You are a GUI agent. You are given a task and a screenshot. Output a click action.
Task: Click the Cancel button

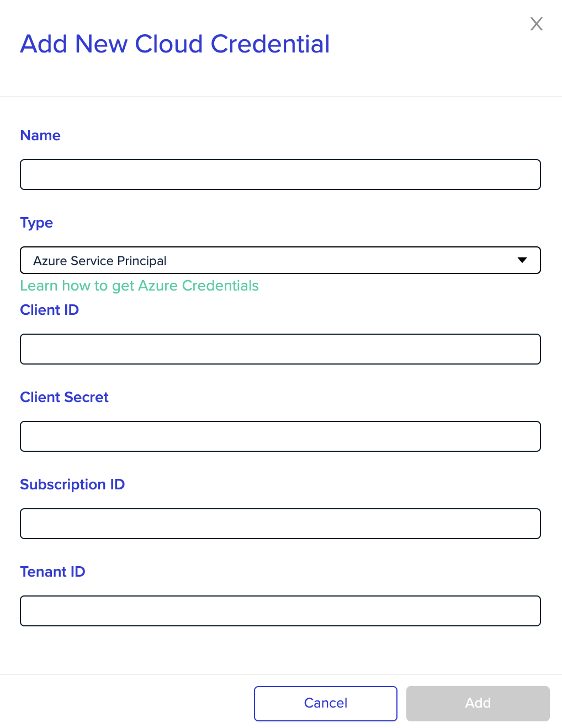pyautogui.click(x=325, y=703)
